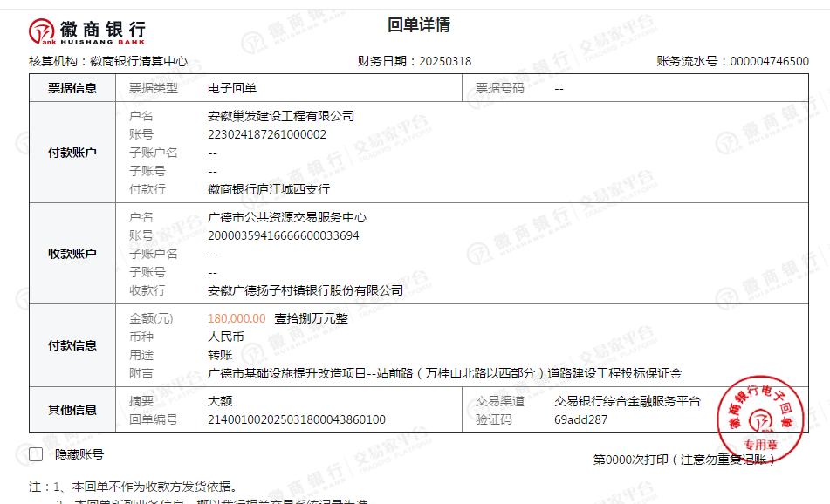The image size is (830, 504).
Task: Click payee name 广德市公共资源交易服务中心
Action: tap(287, 217)
